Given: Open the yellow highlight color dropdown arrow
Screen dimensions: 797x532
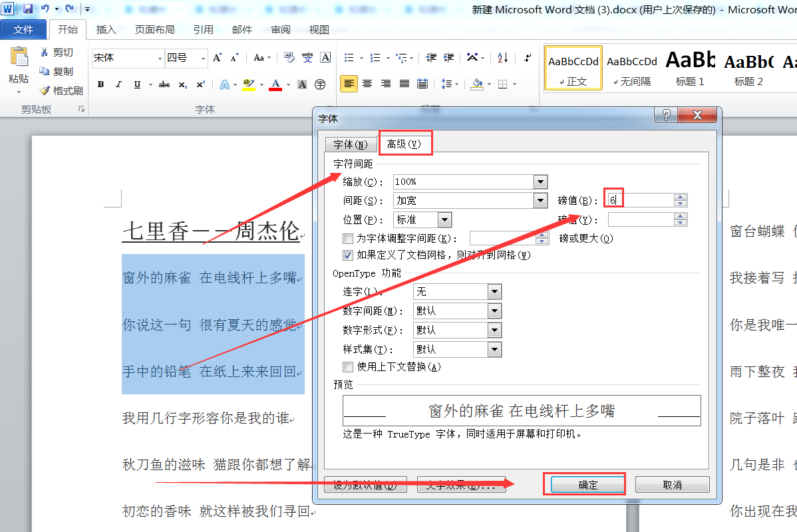Looking at the screenshot, I should pos(261,84).
